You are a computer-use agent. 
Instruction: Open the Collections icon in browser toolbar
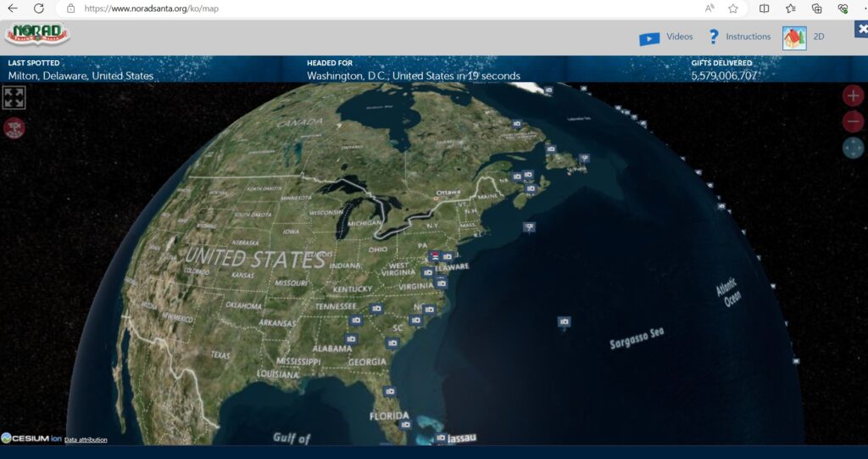click(816, 8)
